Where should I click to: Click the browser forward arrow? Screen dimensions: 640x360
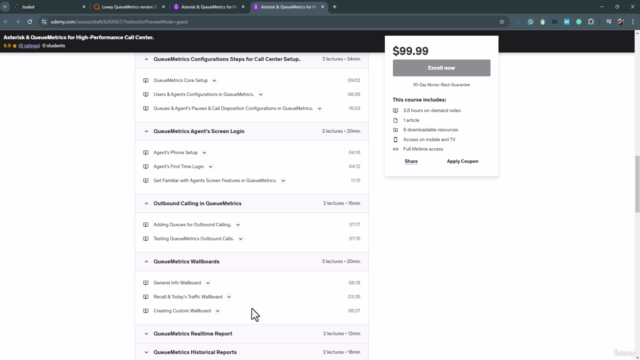(x=18, y=22)
